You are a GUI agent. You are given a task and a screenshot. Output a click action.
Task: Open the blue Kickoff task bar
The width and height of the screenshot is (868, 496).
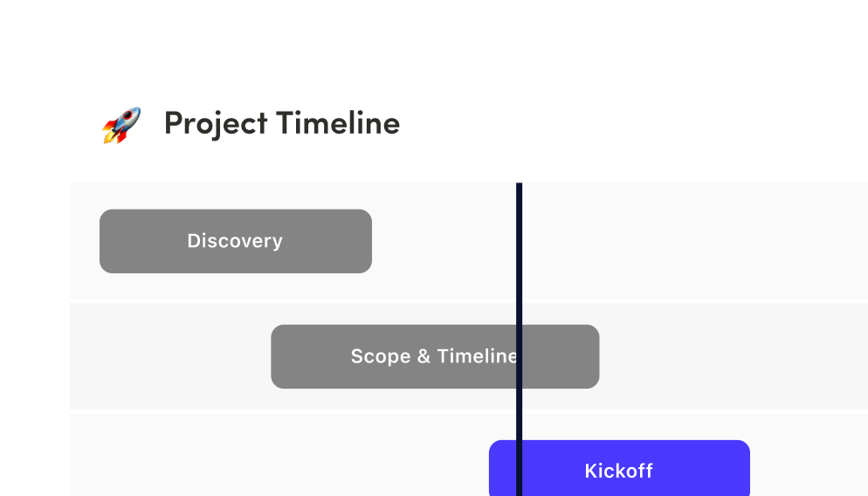pos(619,468)
